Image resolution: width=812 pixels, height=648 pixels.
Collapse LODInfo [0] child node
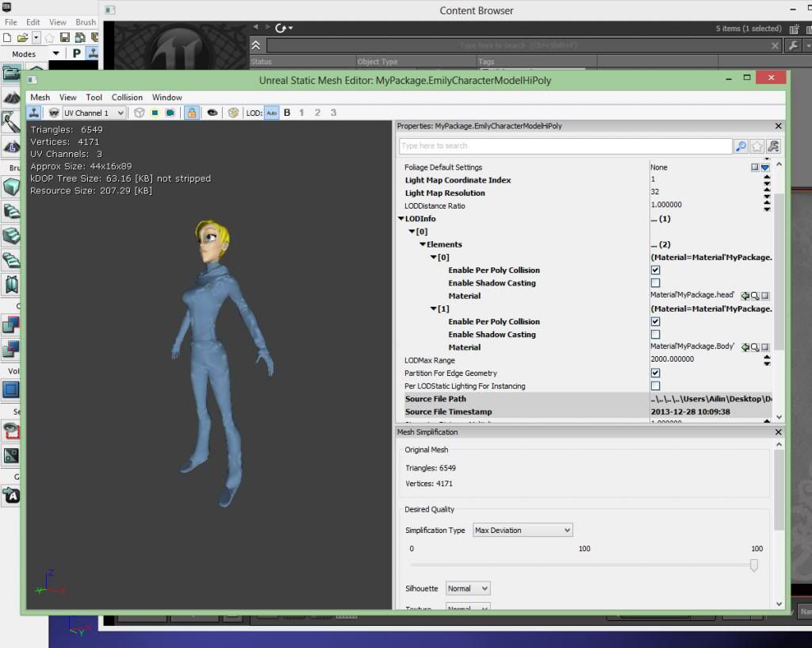[412, 232]
